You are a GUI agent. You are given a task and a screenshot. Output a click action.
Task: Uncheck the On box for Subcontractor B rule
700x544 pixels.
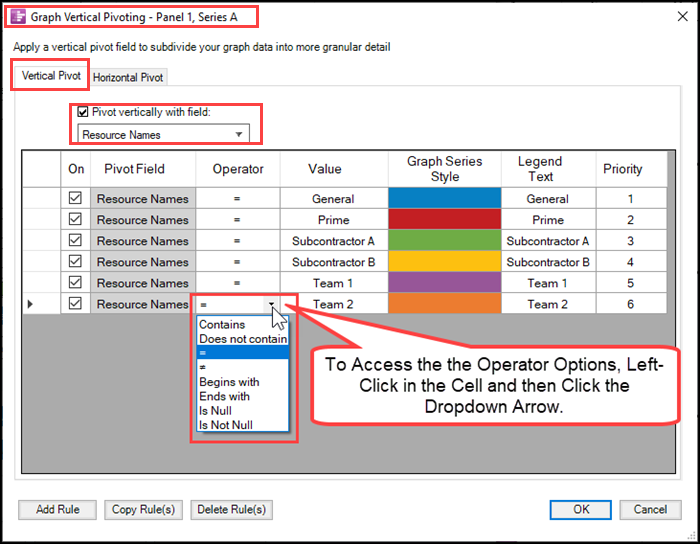75,261
